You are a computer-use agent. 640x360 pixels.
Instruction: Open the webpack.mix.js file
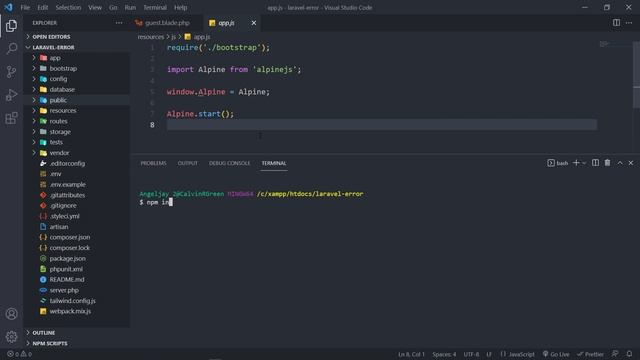click(x=77, y=311)
